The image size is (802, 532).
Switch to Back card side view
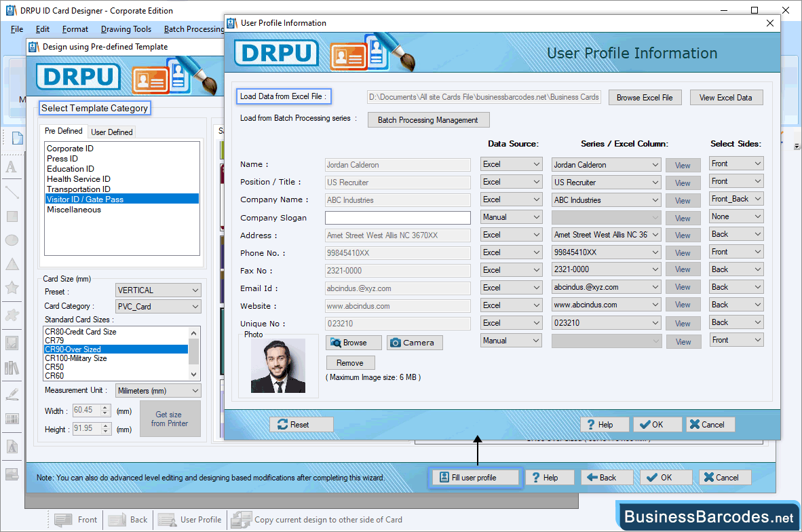pyautogui.click(x=128, y=520)
